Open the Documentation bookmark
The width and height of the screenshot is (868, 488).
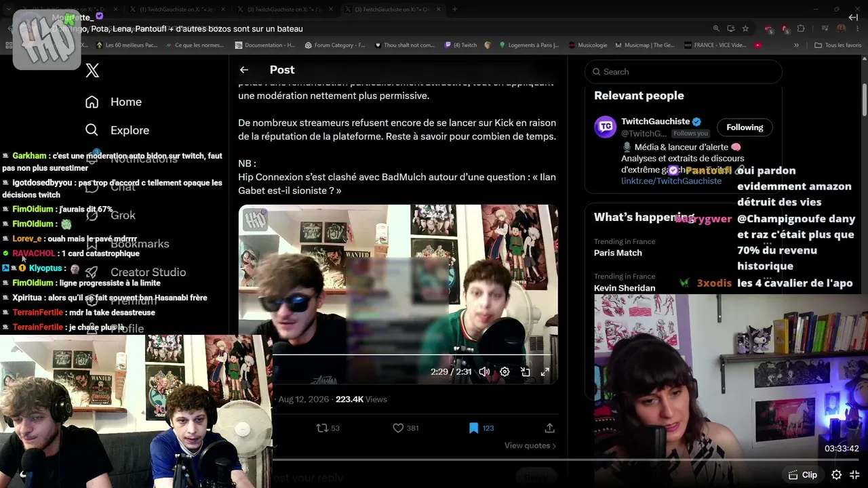click(x=264, y=45)
